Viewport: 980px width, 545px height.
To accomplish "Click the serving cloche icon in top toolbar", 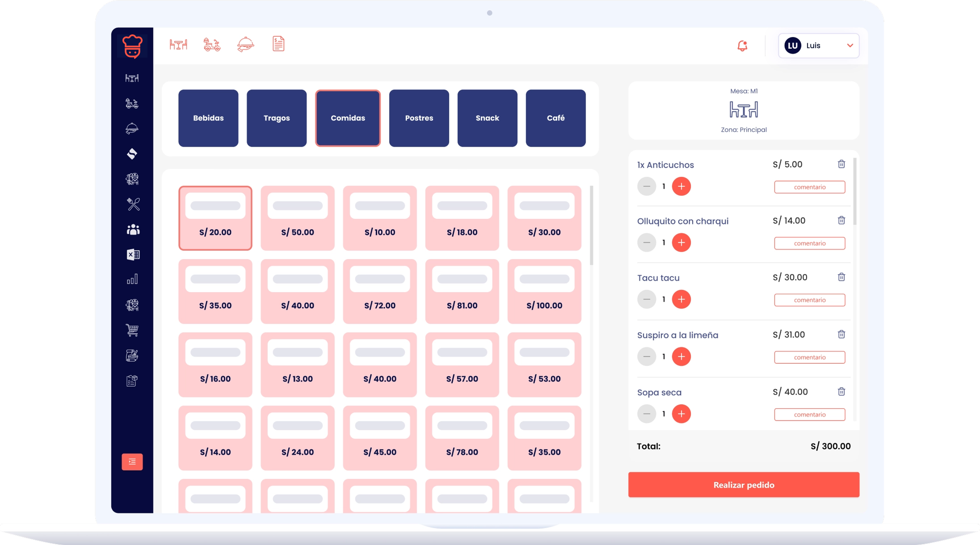I will click(x=245, y=45).
